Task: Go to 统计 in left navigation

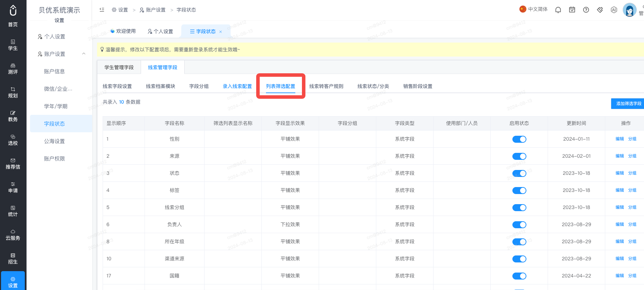Action: click(x=13, y=211)
